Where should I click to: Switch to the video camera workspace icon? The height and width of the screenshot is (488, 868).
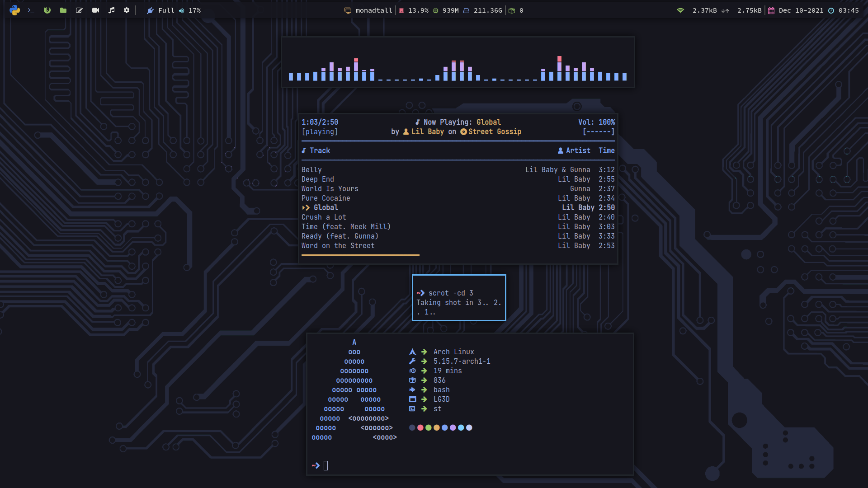click(x=95, y=10)
